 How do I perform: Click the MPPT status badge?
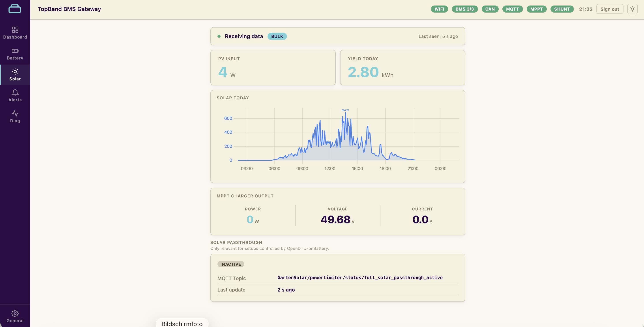tap(536, 9)
